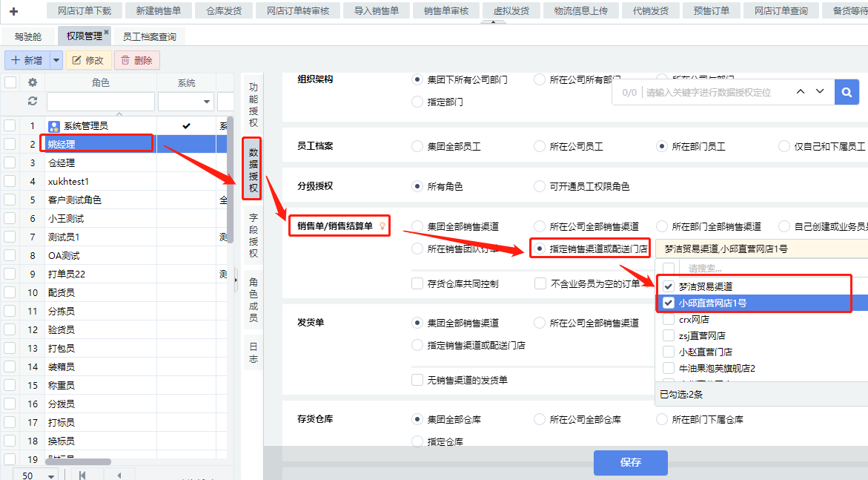Click the refresh icon under the gear
The height and width of the screenshot is (480, 868).
coord(32,101)
